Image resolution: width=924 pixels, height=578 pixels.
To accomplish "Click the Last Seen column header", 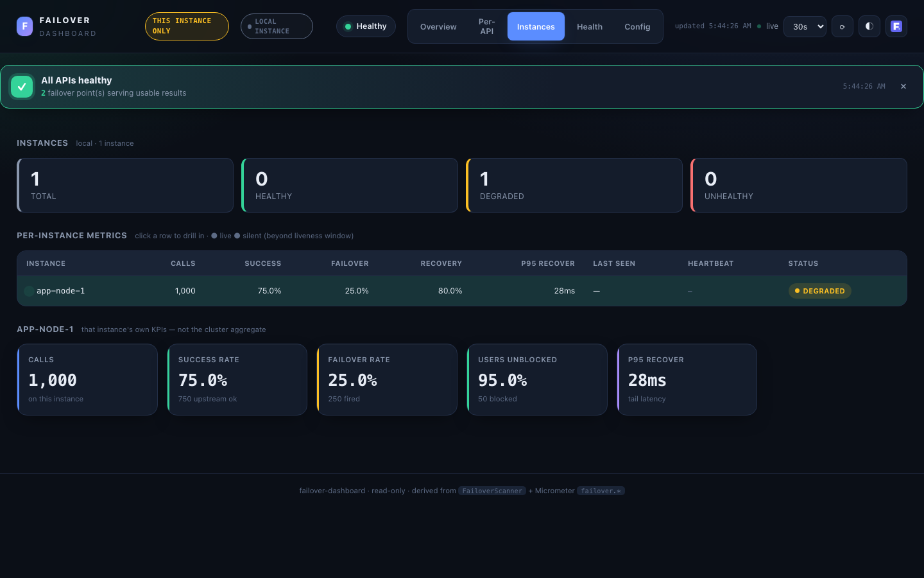I will (x=614, y=263).
